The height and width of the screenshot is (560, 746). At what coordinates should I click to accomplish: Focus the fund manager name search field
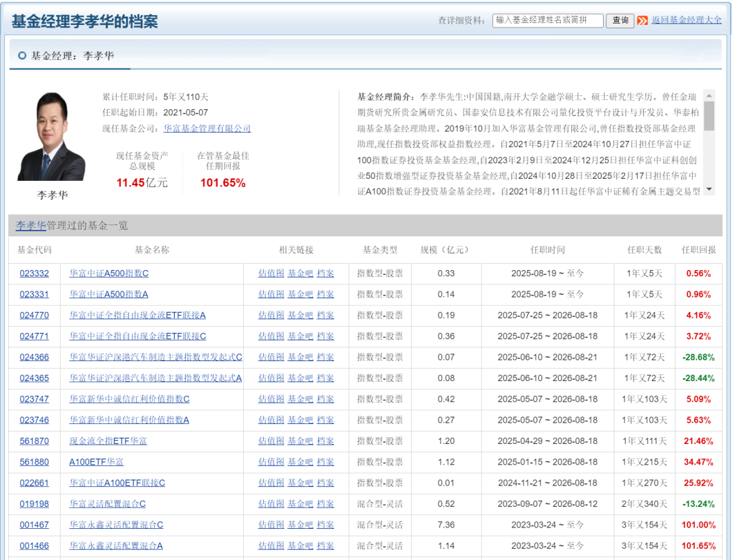tap(548, 21)
